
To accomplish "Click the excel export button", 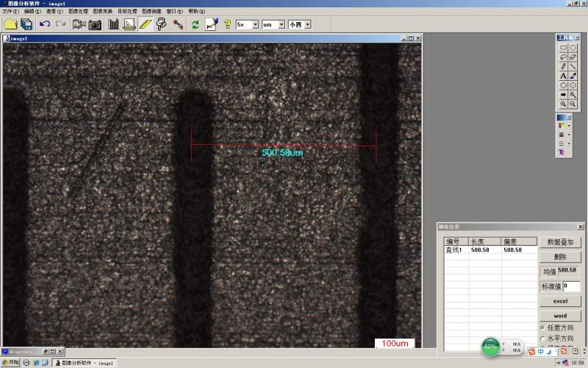I will tap(560, 301).
